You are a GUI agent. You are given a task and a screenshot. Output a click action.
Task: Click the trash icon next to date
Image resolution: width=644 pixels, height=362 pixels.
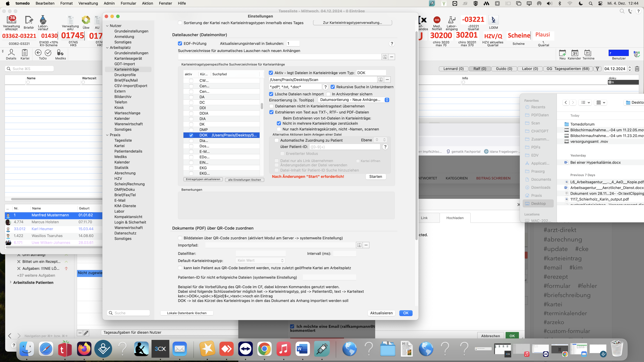[x=637, y=69]
